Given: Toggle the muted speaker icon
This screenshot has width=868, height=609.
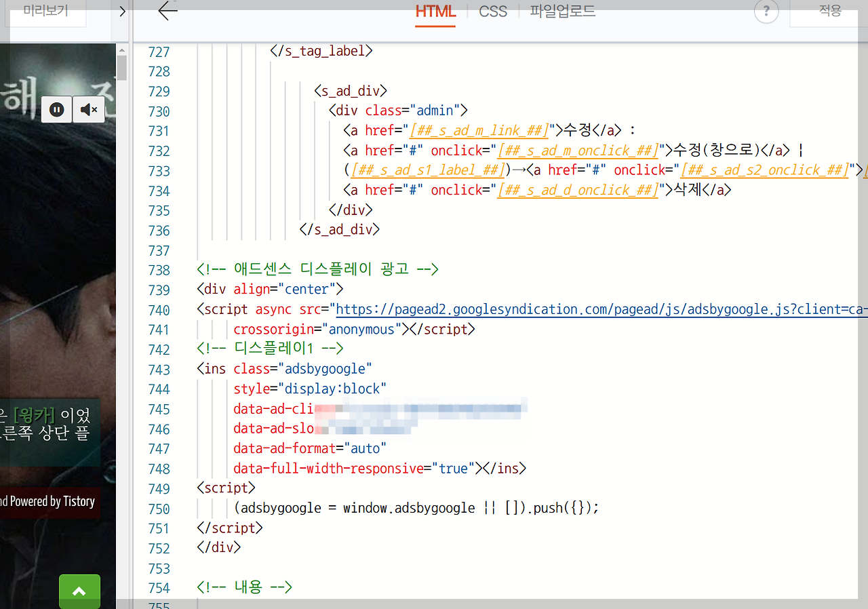Looking at the screenshot, I should [89, 109].
